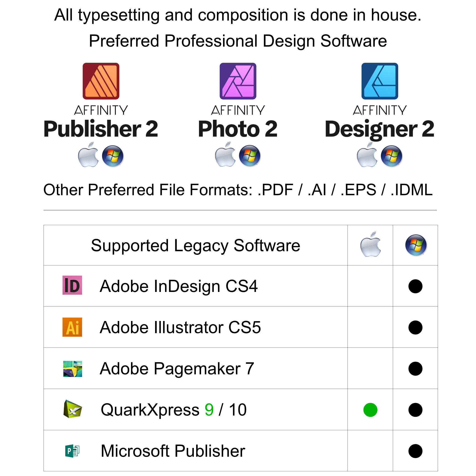The image size is (476, 476).
Task: Click the "Supported Legacy Software" heading
Action: click(195, 245)
